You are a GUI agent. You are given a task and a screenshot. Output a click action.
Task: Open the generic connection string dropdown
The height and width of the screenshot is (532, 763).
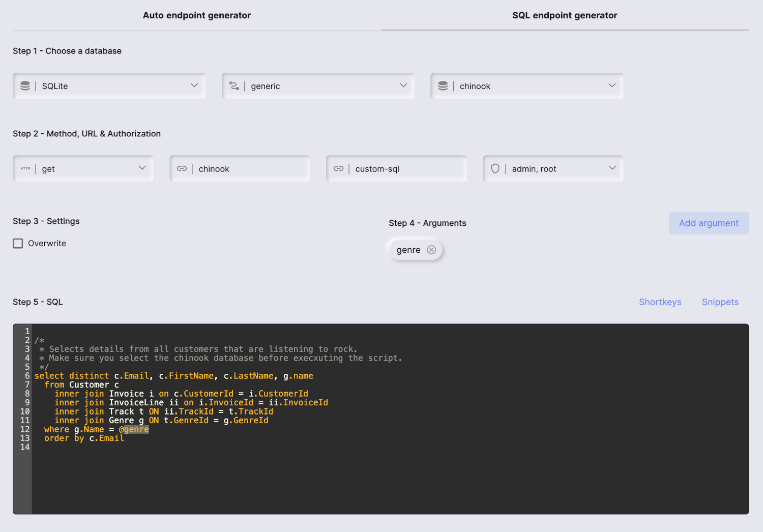318,86
